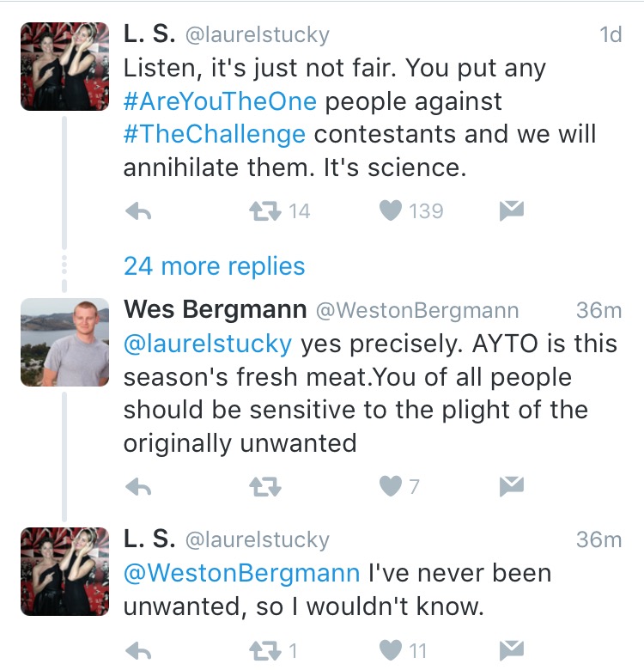The image size is (644, 670).
Task: Reply to Wes Bergmann's tweet
Action: [139, 487]
